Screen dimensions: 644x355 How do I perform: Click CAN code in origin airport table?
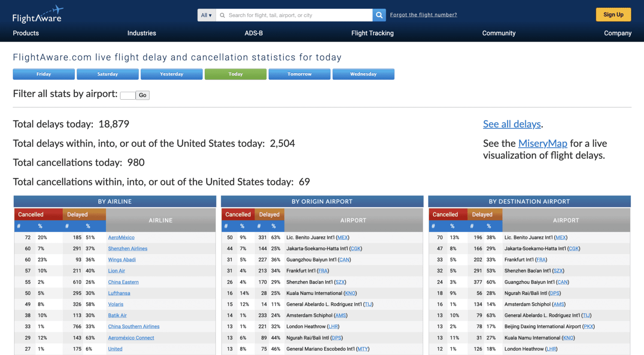point(344,260)
